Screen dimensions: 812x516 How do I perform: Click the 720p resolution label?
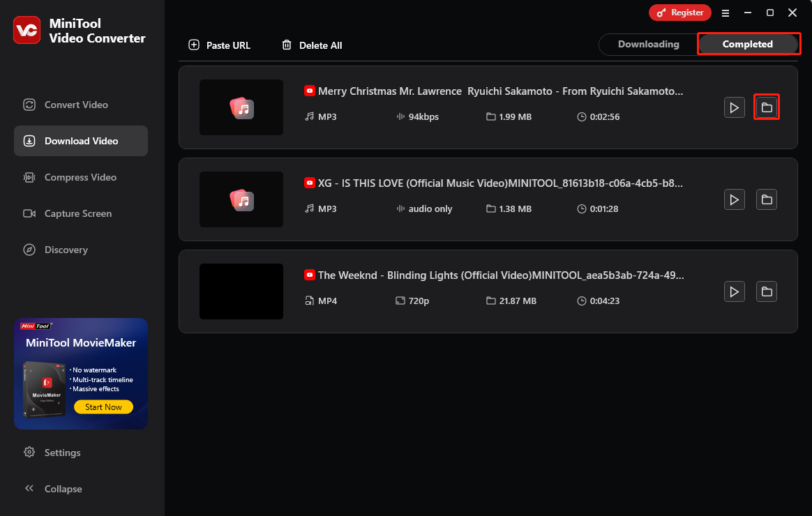pos(419,301)
